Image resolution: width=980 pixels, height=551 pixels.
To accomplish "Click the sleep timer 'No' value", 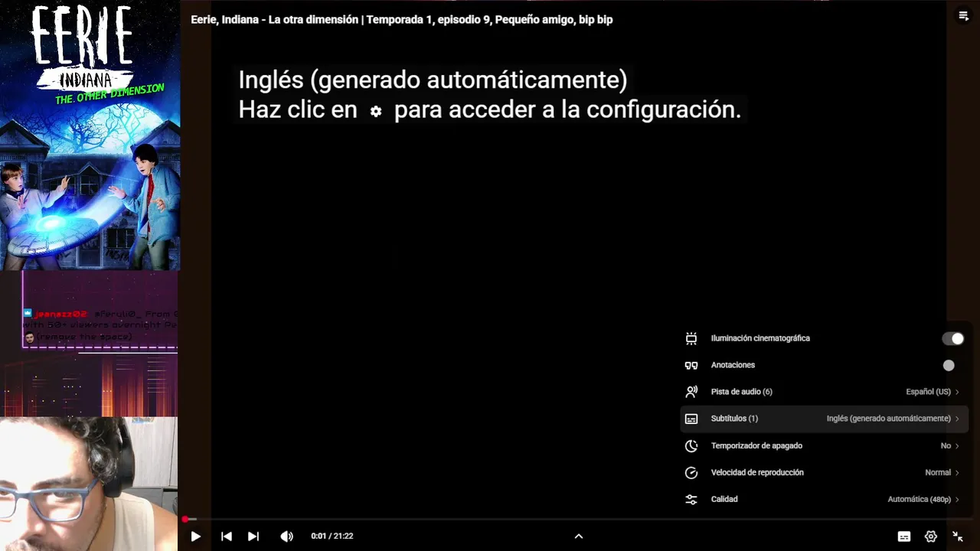I will [946, 445].
